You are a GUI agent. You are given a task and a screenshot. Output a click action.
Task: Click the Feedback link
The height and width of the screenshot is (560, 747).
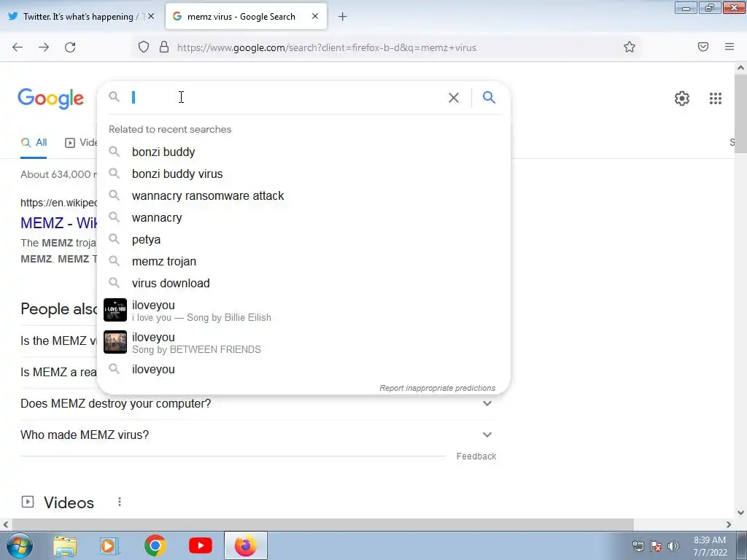pyautogui.click(x=476, y=456)
